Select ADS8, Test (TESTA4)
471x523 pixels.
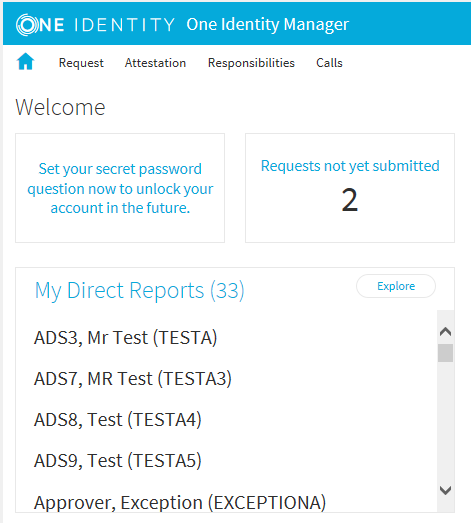118,420
